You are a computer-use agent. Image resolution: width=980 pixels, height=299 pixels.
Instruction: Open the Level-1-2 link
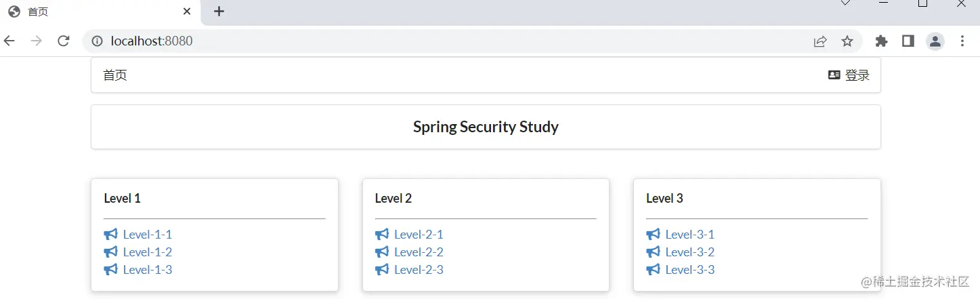coord(148,252)
